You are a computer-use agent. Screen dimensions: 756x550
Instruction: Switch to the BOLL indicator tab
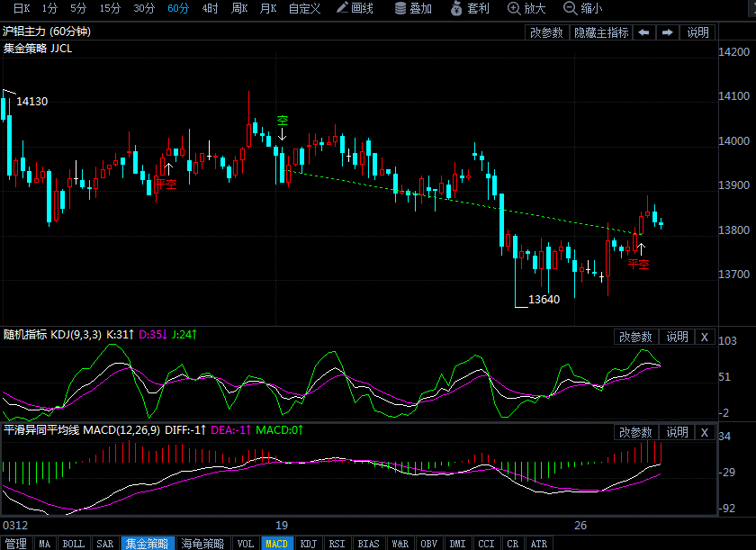point(73,544)
